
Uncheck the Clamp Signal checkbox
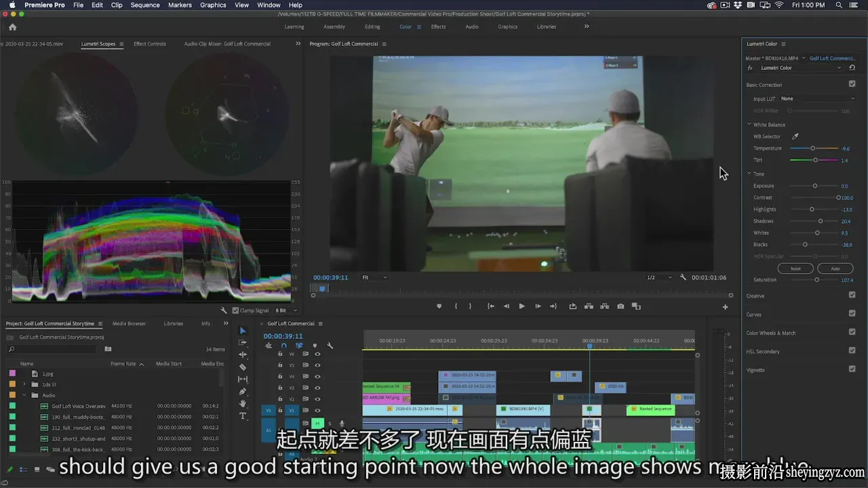pyautogui.click(x=235, y=310)
